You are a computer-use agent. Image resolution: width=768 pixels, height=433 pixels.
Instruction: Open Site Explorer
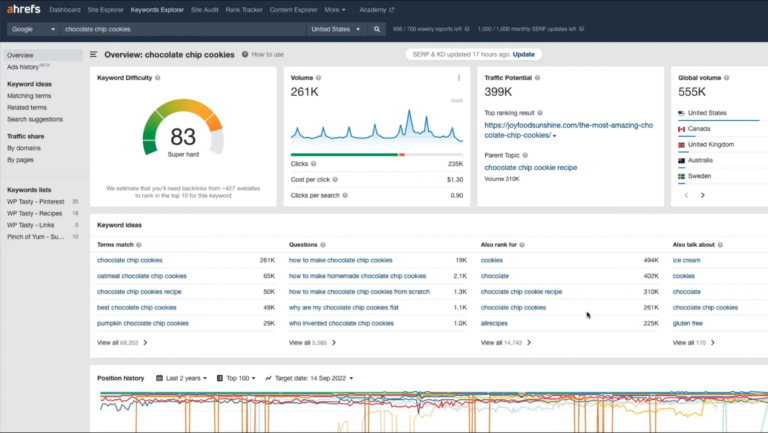[x=105, y=10]
